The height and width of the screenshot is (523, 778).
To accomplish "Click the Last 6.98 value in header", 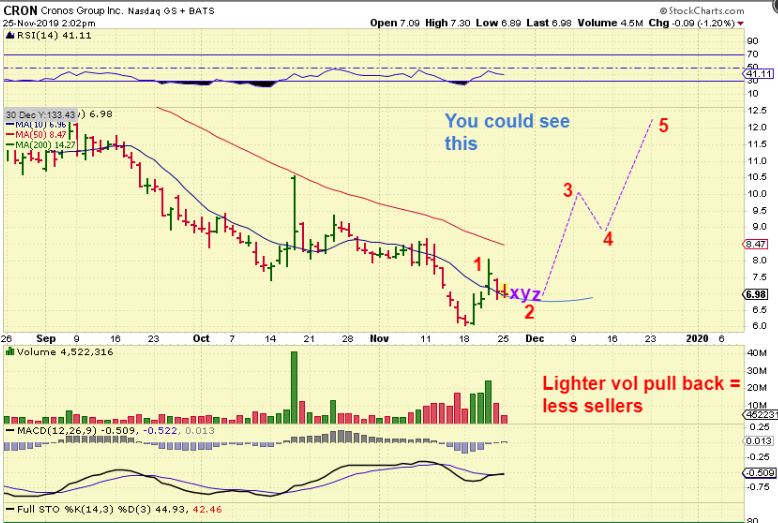I will coord(549,23).
